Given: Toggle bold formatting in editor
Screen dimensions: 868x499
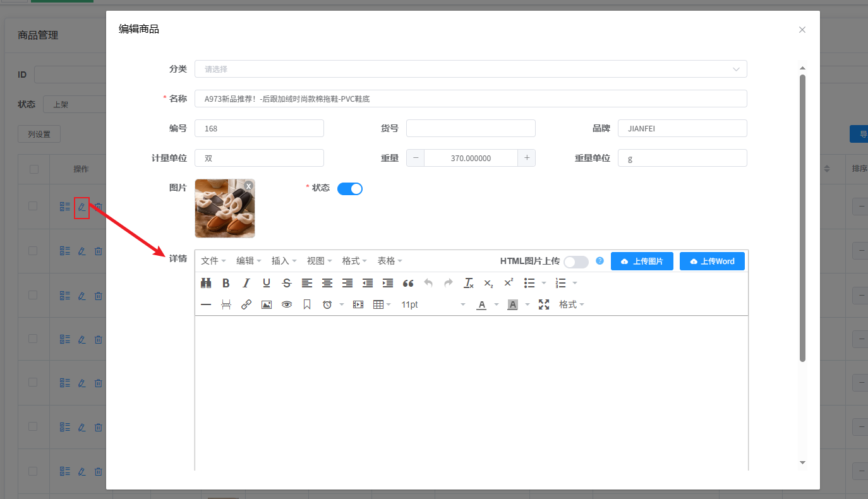Looking at the screenshot, I should [x=226, y=283].
